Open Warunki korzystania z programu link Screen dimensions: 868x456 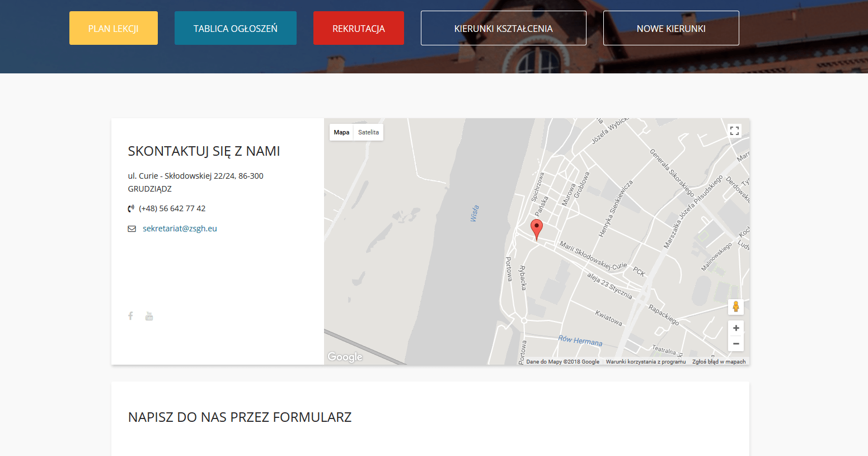[645, 362]
